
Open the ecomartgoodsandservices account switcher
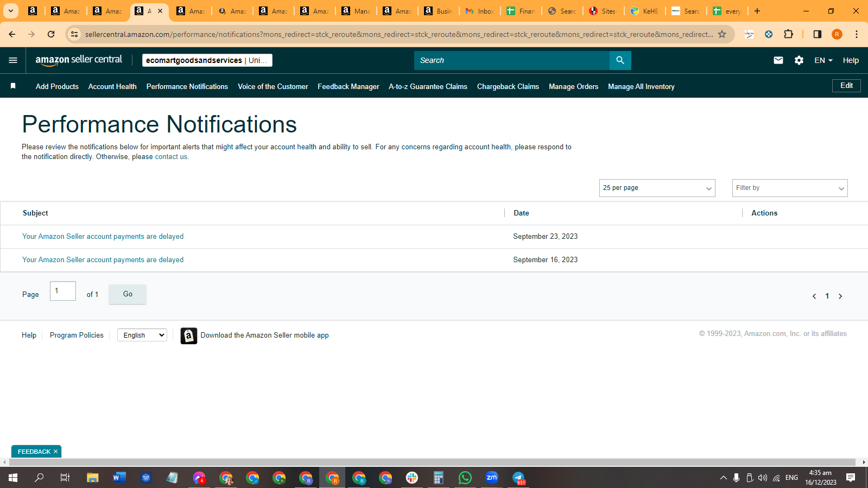coord(207,60)
